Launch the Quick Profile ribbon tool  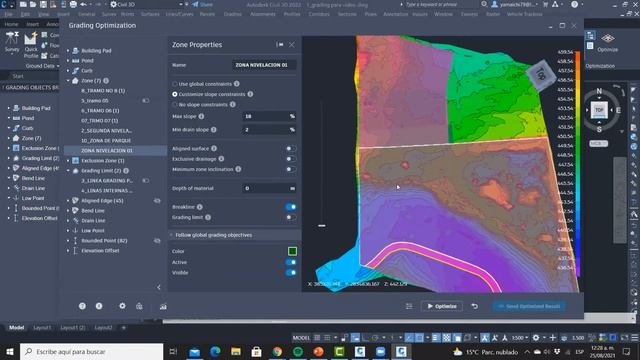(x=31, y=45)
